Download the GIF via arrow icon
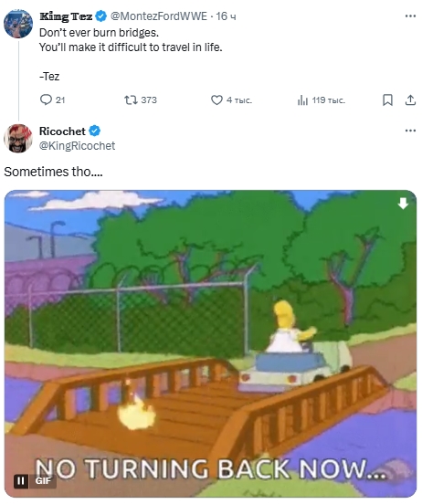The image size is (422, 504). 403,203
